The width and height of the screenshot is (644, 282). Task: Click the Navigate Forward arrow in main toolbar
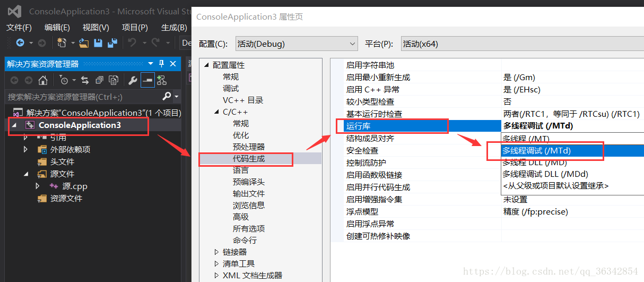click(x=41, y=42)
